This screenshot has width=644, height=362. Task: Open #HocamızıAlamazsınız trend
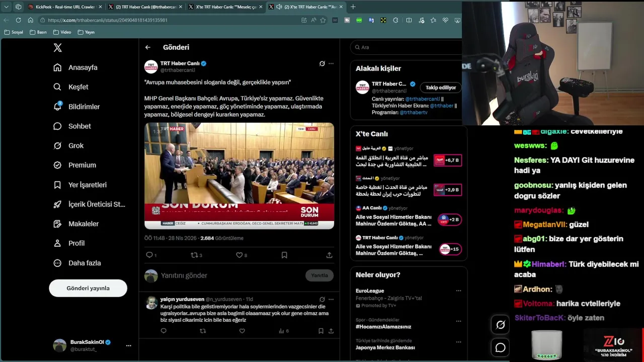click(x=383, y=327)
